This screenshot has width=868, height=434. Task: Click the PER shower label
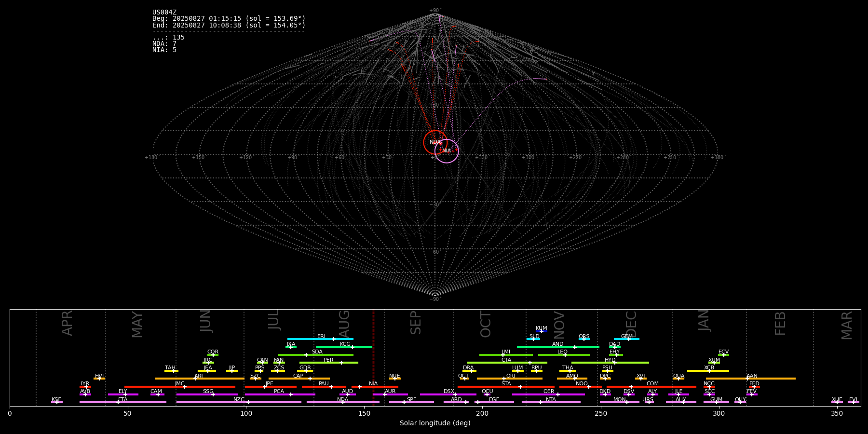coord(328,360)
